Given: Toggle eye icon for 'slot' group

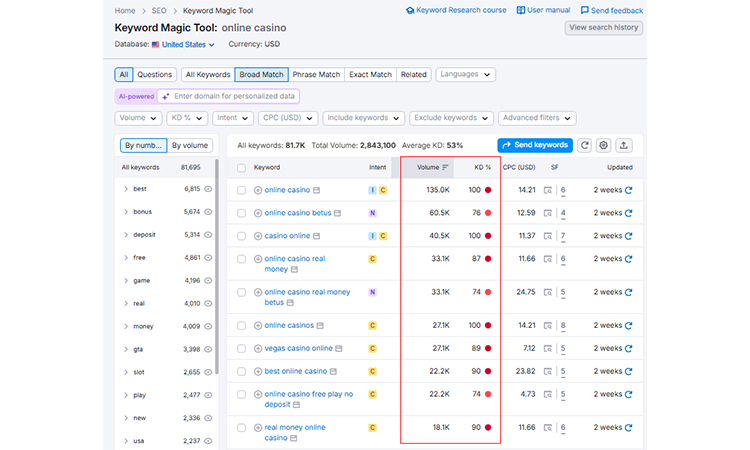Looking at the screenshot, I should click(x=208, y=372).
